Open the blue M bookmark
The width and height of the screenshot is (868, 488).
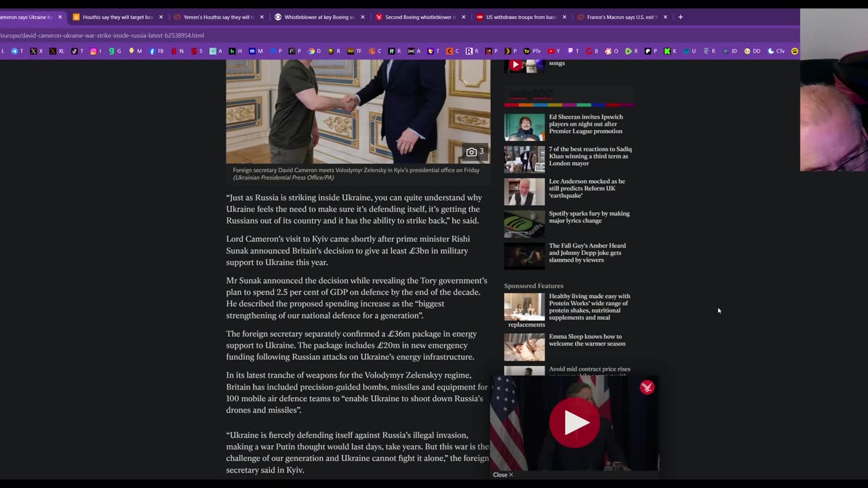(x=256, y=51)
